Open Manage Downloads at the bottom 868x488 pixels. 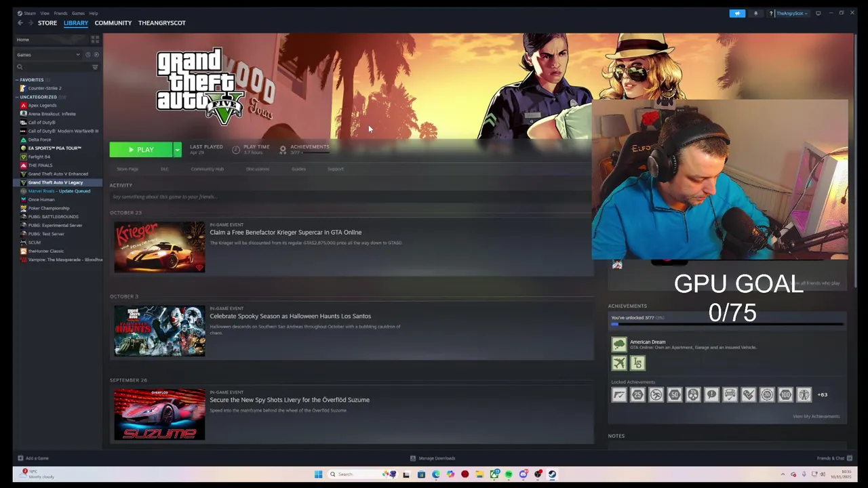[x=433, y=458]
